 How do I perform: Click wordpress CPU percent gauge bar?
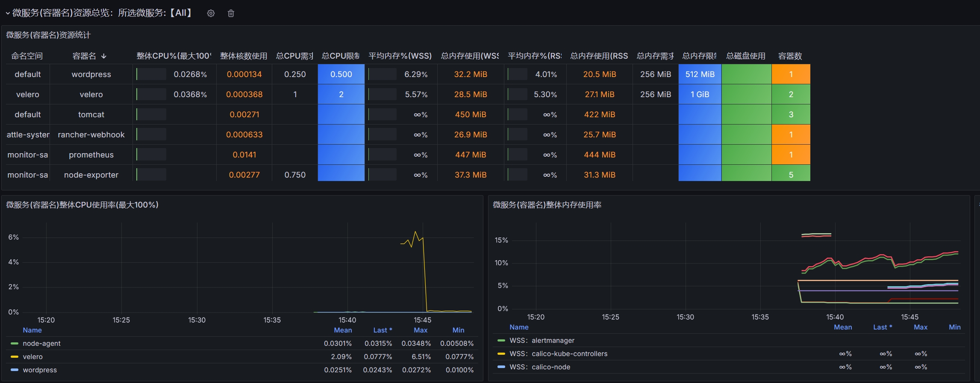click(x=151, y=74)
